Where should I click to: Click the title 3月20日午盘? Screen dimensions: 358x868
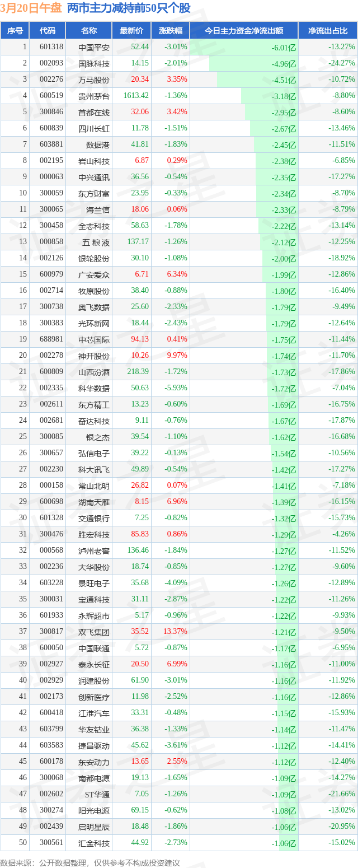coord(31,8)
